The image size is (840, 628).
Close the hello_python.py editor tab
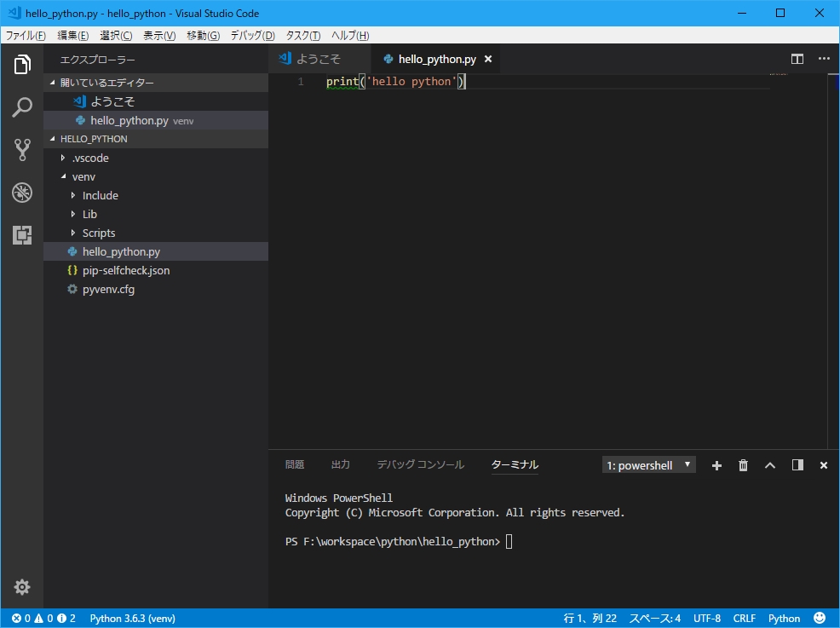488,59
